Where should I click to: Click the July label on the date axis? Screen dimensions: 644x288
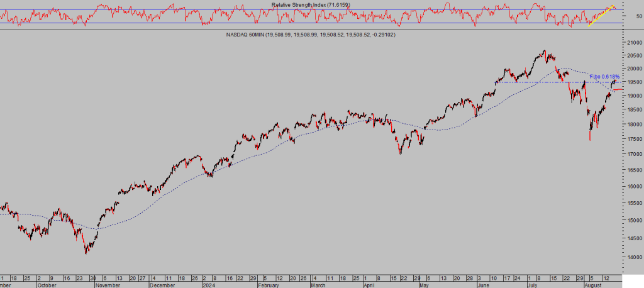coord(535,284)
